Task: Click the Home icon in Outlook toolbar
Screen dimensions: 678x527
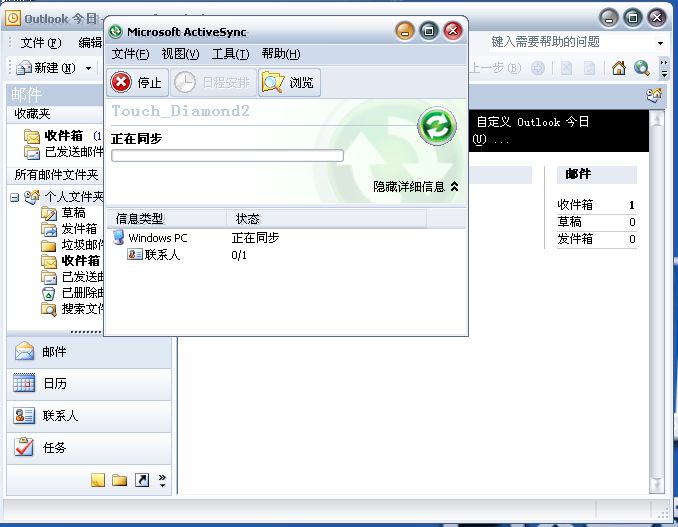Action: [619, 68]
